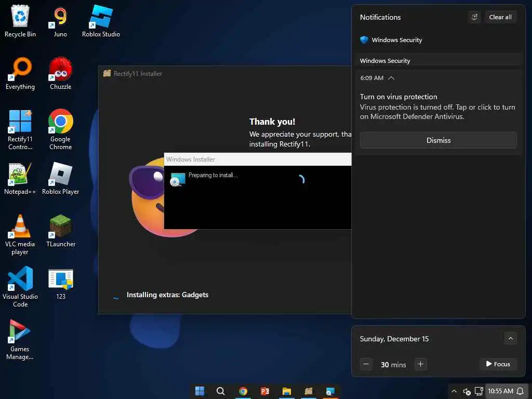Open Visual Studio Code shortcut
Image resolution: width=532 pixels, height=399 pixels.
(20, 287)
